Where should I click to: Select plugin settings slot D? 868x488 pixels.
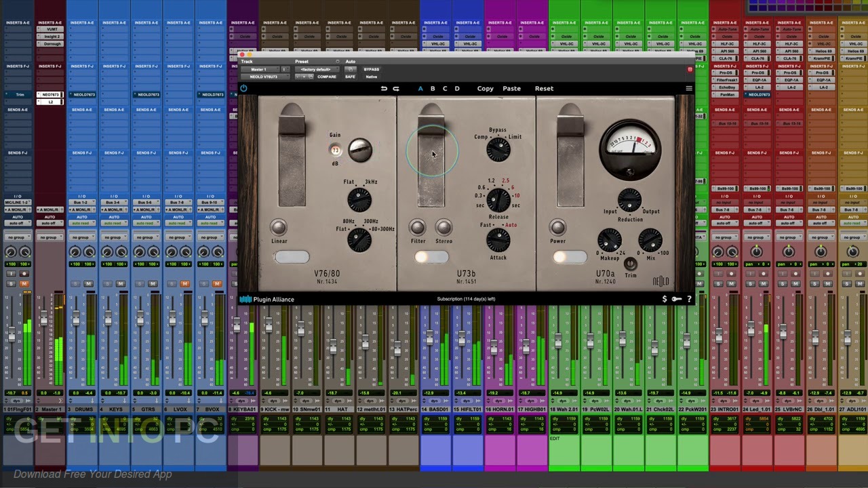click(457, 88)
